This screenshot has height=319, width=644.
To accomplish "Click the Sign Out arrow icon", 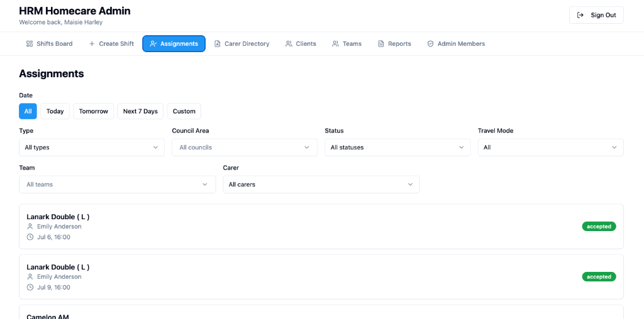I will pyautogui.click(x=580, y=15).
